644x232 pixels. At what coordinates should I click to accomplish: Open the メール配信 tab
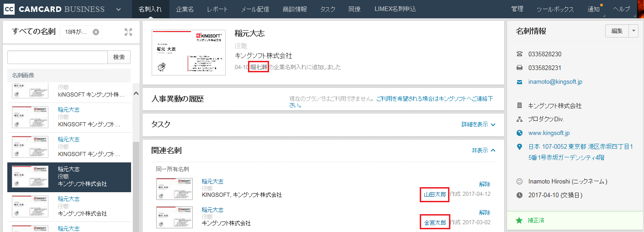point(255,9)
